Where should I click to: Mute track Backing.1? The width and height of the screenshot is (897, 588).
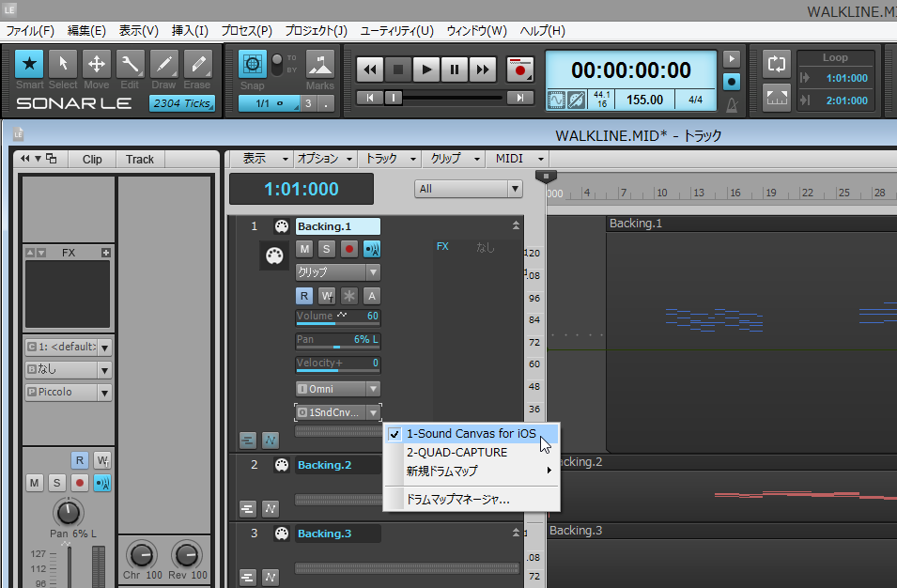[x=304, y=249]
